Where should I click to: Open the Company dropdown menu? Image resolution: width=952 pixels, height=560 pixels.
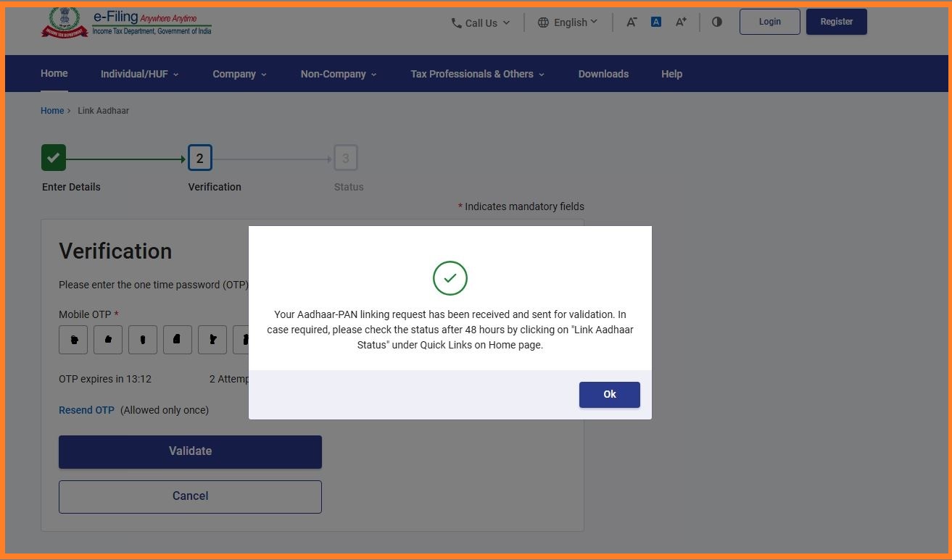pyautogui.click(x=239, y=74)
